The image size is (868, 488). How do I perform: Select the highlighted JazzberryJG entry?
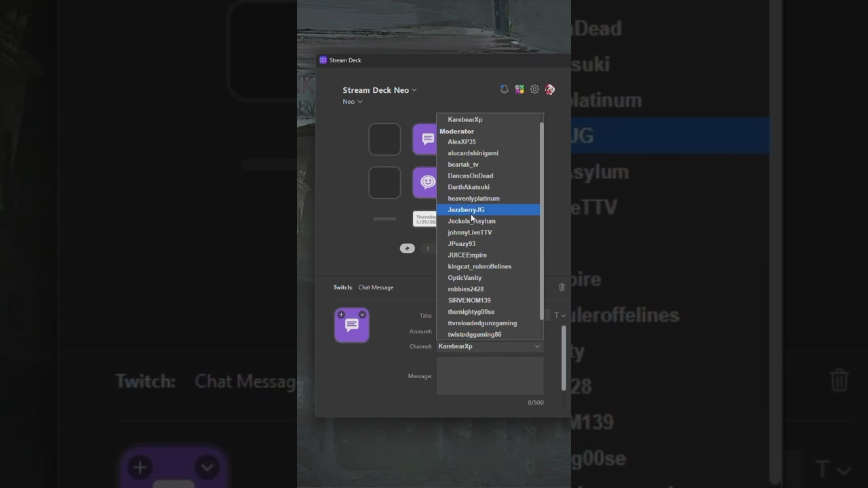coord(488,209)
